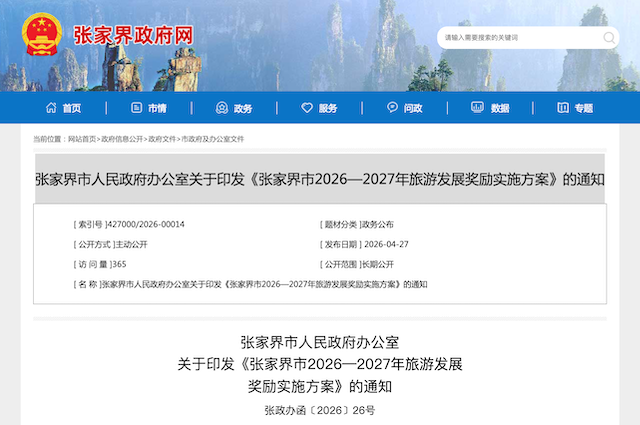Click the document heading line 奖励实施方案》的通知
This screenshot has height=425, width=640.
coord(320,386)
